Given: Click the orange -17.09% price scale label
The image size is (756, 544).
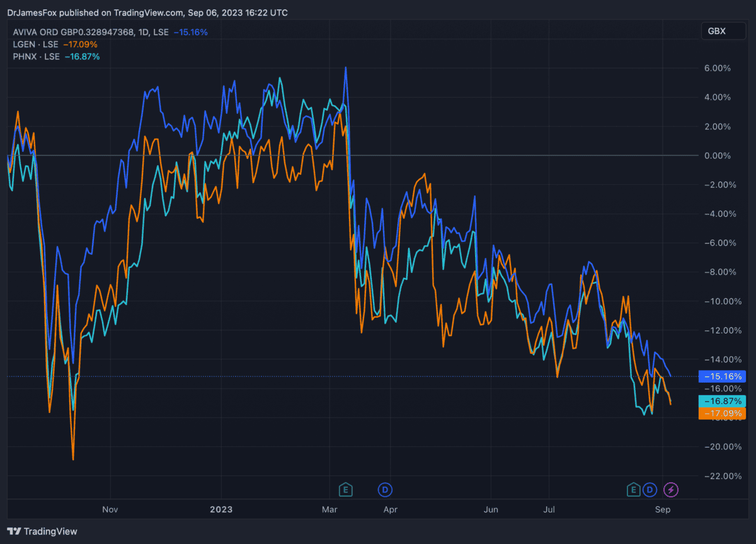Looking at the screenshot, I should 722,413.
